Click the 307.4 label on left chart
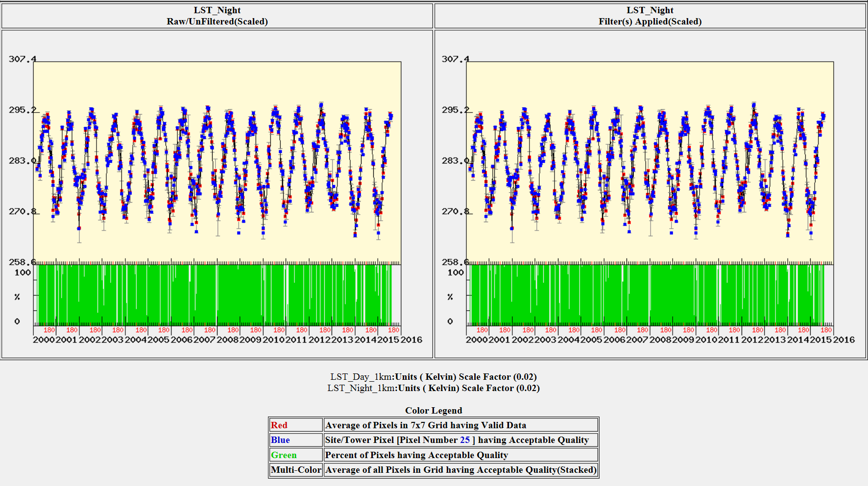This screenshot has width=868, height=486. point(22,59)
